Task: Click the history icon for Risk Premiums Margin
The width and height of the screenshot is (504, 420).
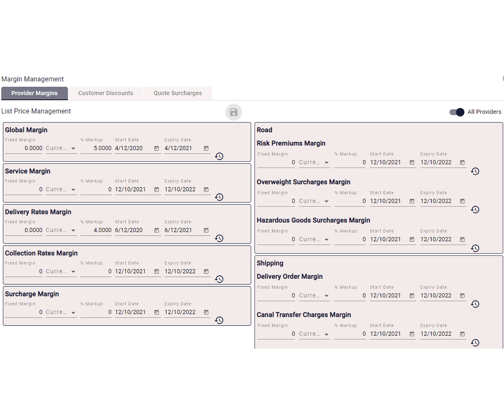Action: [475, 171]
